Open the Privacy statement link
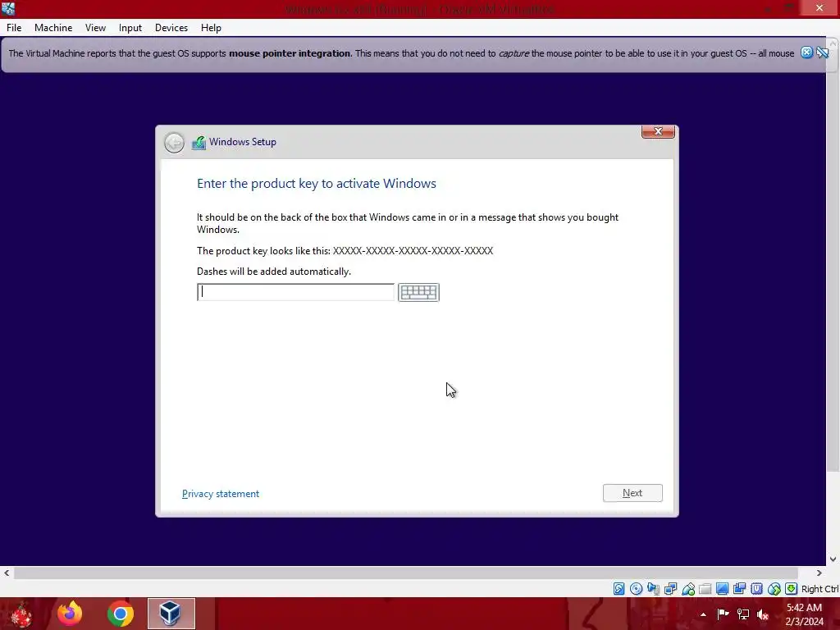 tap(220, 493)
